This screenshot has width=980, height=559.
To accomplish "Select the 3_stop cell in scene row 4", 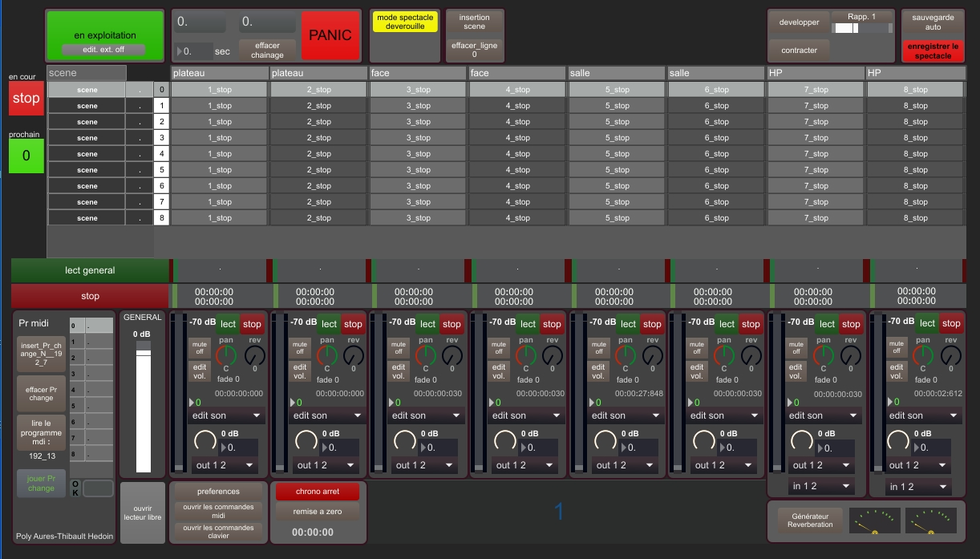I will [418, 154].
